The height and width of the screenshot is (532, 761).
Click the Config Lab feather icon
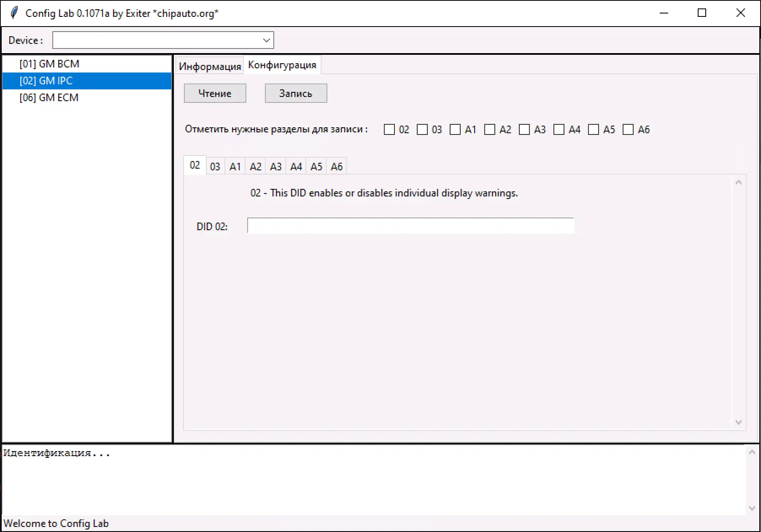point(14,13)
